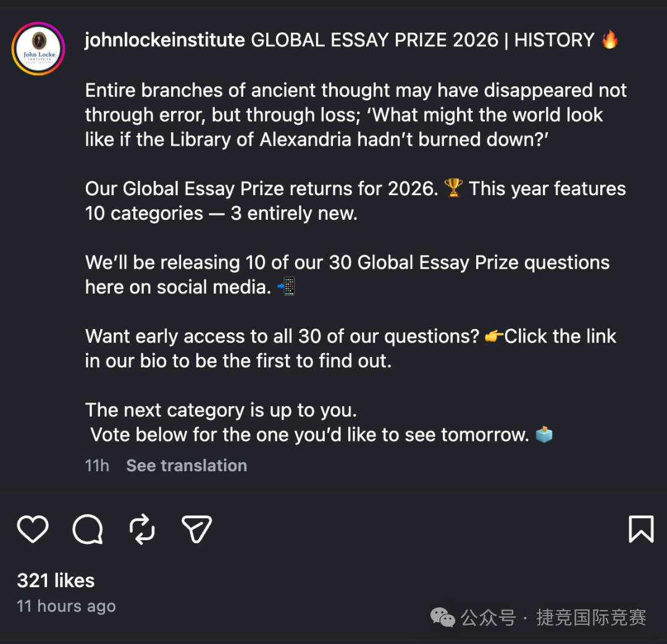Click the trophy emoji in the caption
Viewport: 667px width, 644px height.
[x=453, y=188]
